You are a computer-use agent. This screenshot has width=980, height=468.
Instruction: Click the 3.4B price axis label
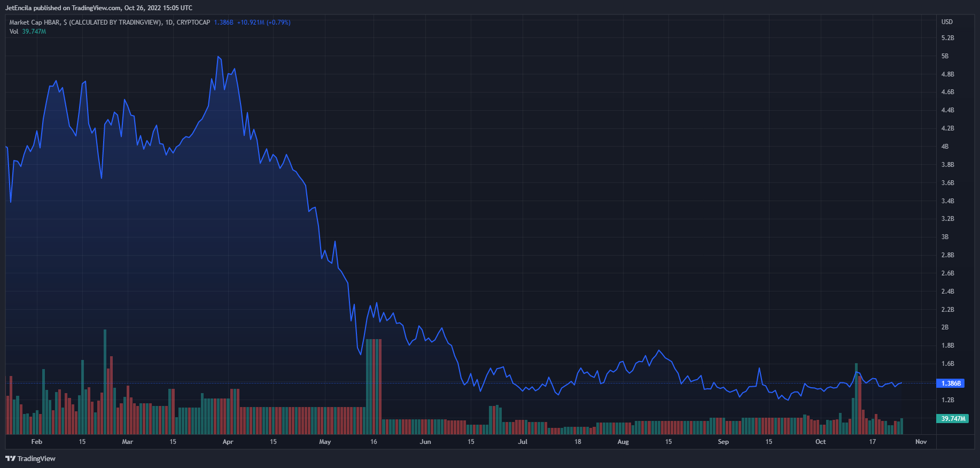(x=947, y=201)
